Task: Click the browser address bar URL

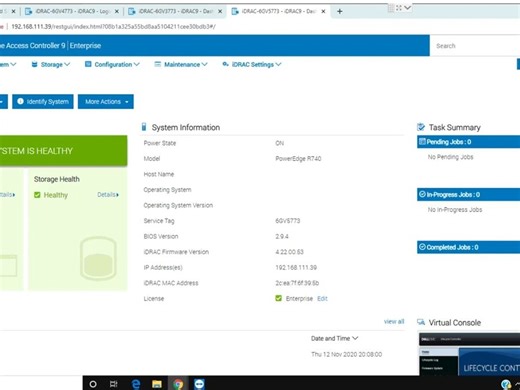Action: (113, 27)
